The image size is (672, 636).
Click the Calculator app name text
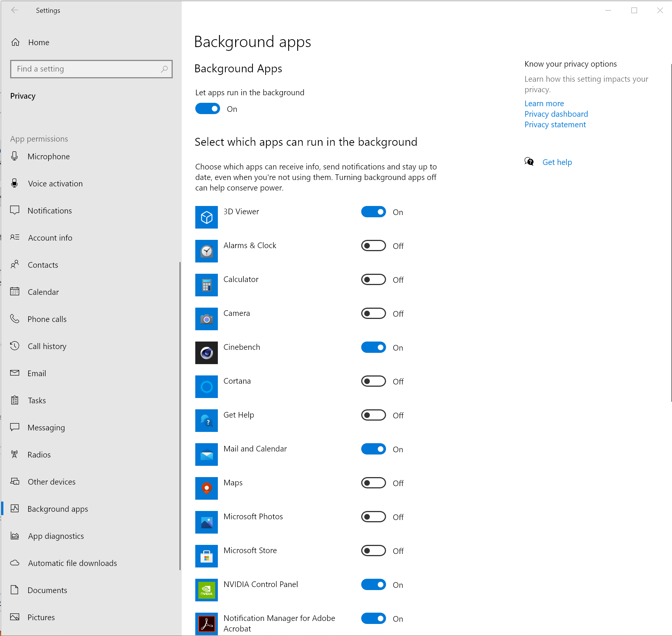[241, 279]
